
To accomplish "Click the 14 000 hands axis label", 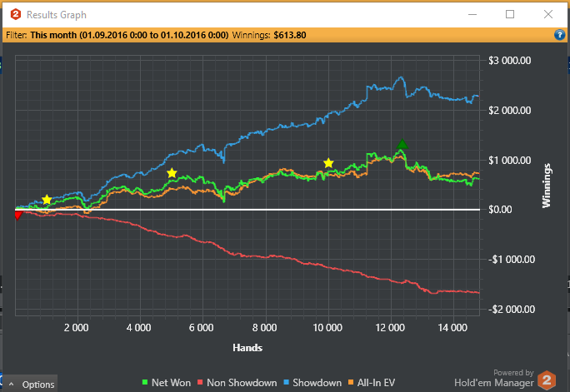I will 452,328.
